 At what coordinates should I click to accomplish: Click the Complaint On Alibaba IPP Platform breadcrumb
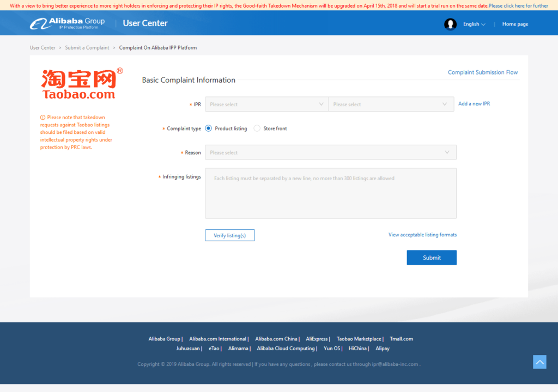(x=157, y=48)
